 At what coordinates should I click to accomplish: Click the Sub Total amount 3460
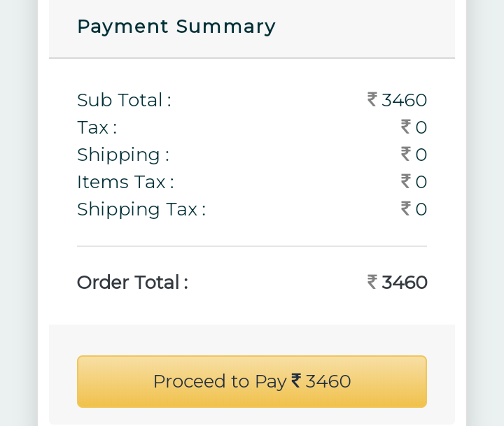tap(405, 100)
